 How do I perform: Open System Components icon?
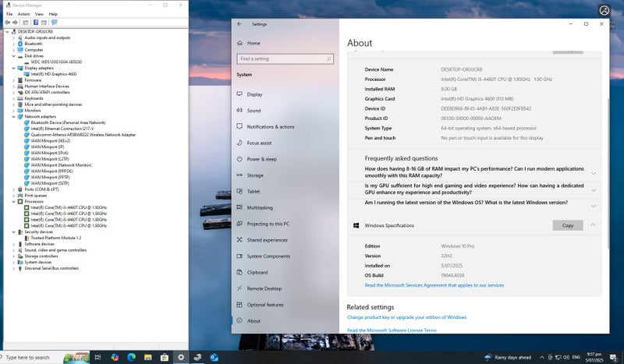pos(239,256)
